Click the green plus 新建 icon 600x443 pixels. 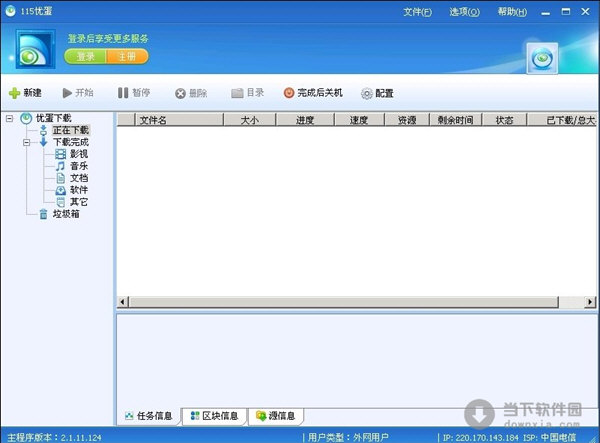pyautogui.click(x=14, y=93)
